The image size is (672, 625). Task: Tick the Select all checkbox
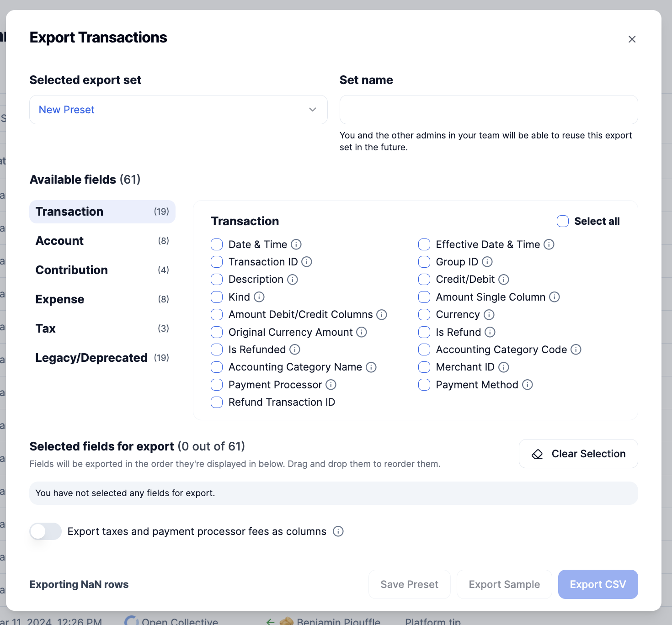pos(563,221)
